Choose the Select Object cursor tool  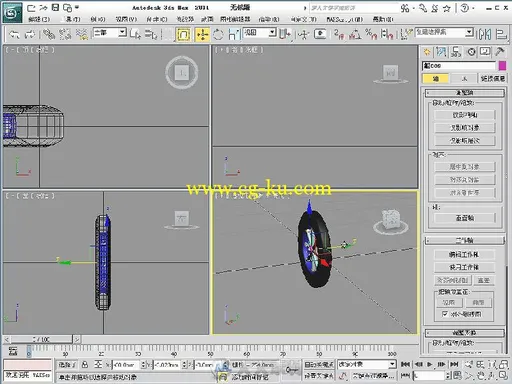(135, 34)
